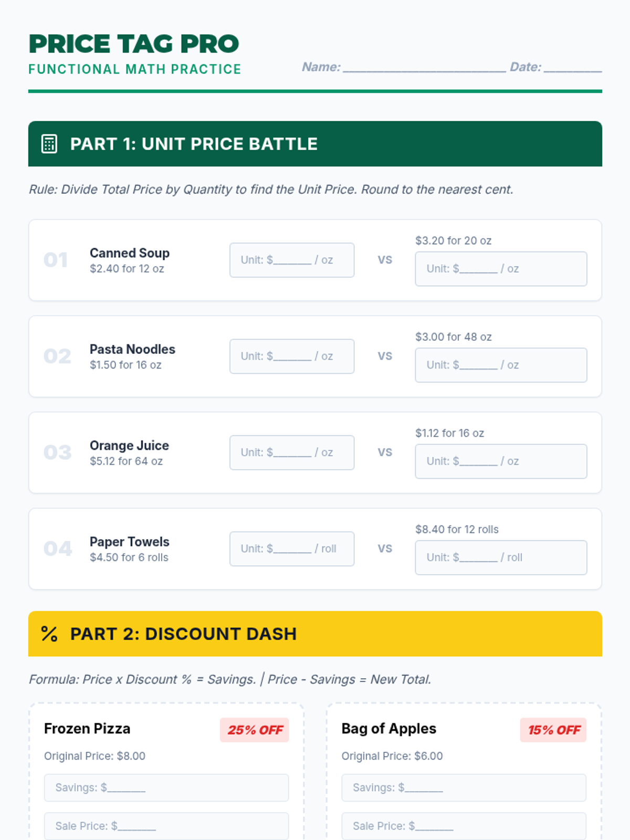The width and height of the screenshot is (630, 840).
Task: Click the Price Tag Pro title
Action: point(134,44)
